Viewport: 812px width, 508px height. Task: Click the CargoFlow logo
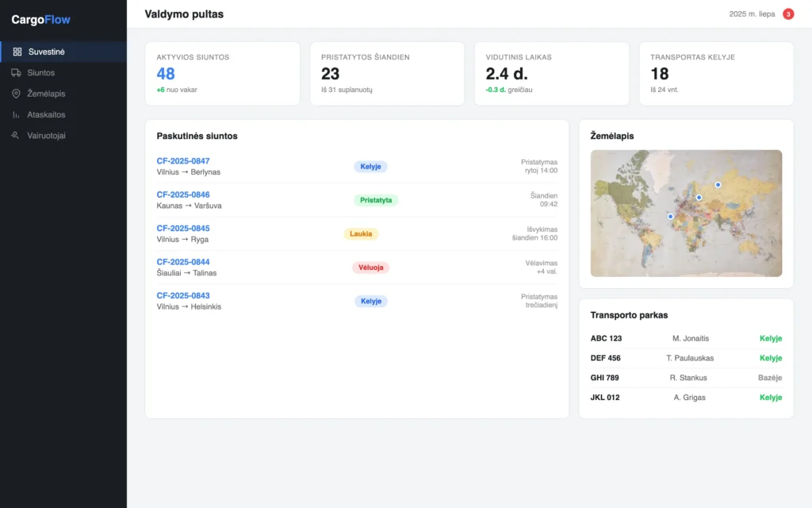(41, 20)
